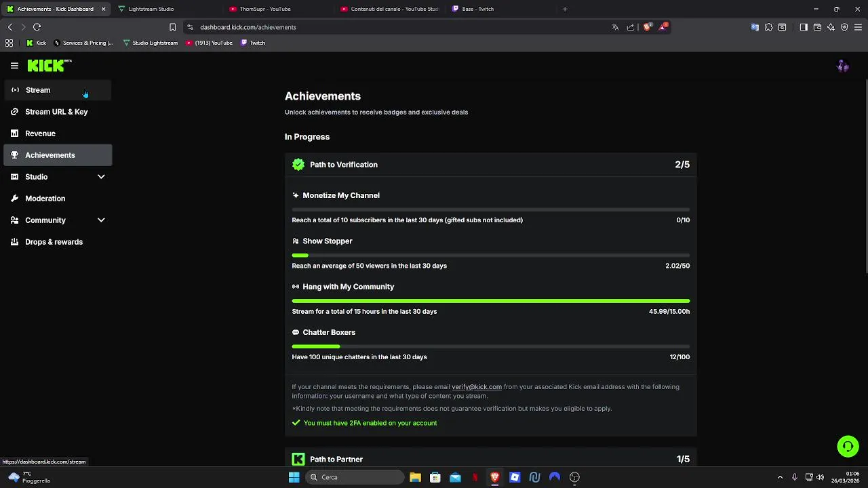The height and width of the screenshot is (488, 868).
Task: Click the verify@kick.com email link
Action: coord(477,387)
